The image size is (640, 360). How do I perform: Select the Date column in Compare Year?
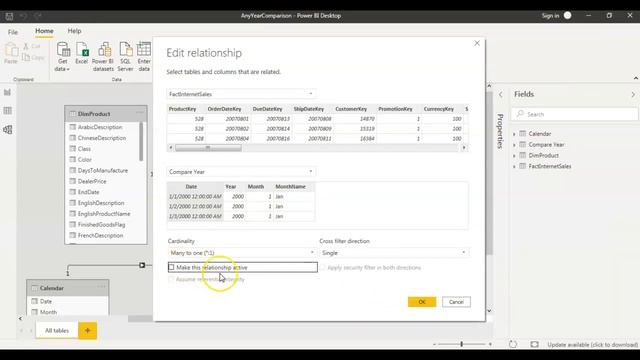(x=191, y=187)
